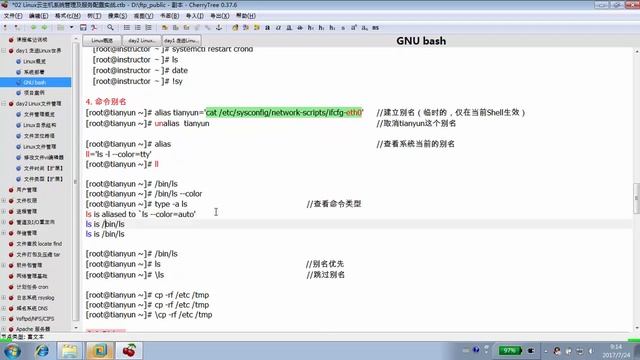
Task: Toggle bold formatting
Action: pyautogui.click(x=267, y=28)
